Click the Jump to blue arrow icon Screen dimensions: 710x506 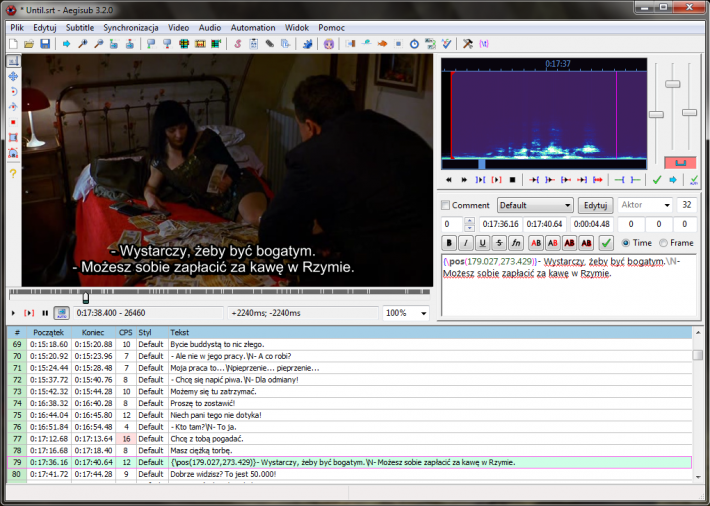67,44
